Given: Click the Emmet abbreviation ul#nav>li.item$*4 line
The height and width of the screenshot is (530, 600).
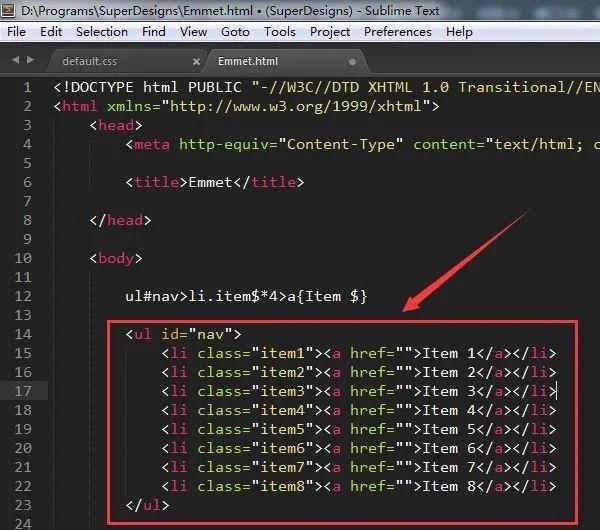Looking at the screenshot, I should (246, 296).
